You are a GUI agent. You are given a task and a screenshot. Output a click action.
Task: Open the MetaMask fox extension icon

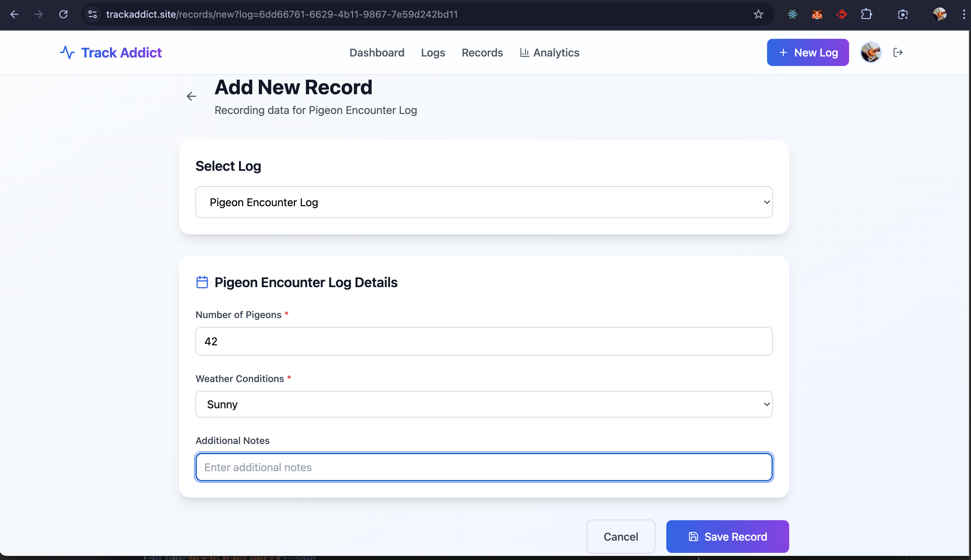(817, 15)
